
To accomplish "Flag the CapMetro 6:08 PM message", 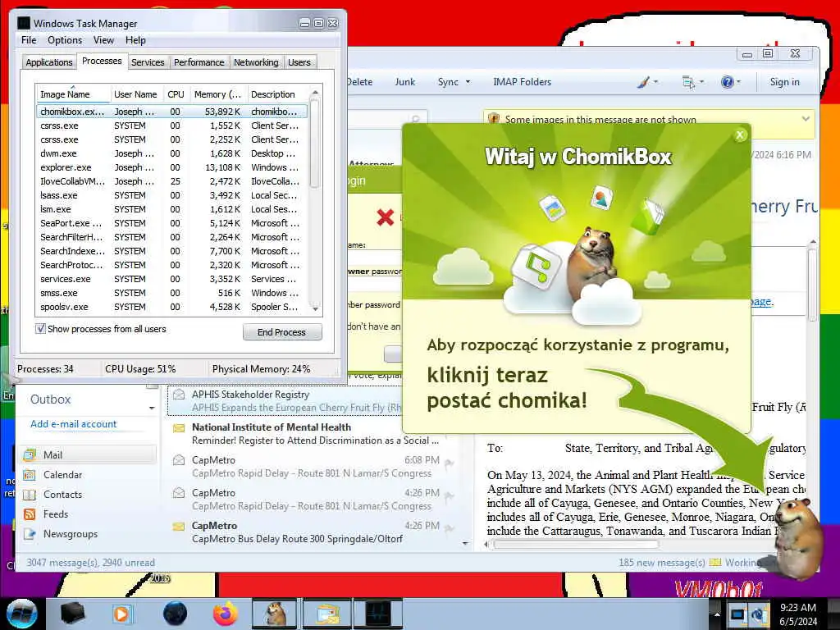I will click(x=449, y=464).
